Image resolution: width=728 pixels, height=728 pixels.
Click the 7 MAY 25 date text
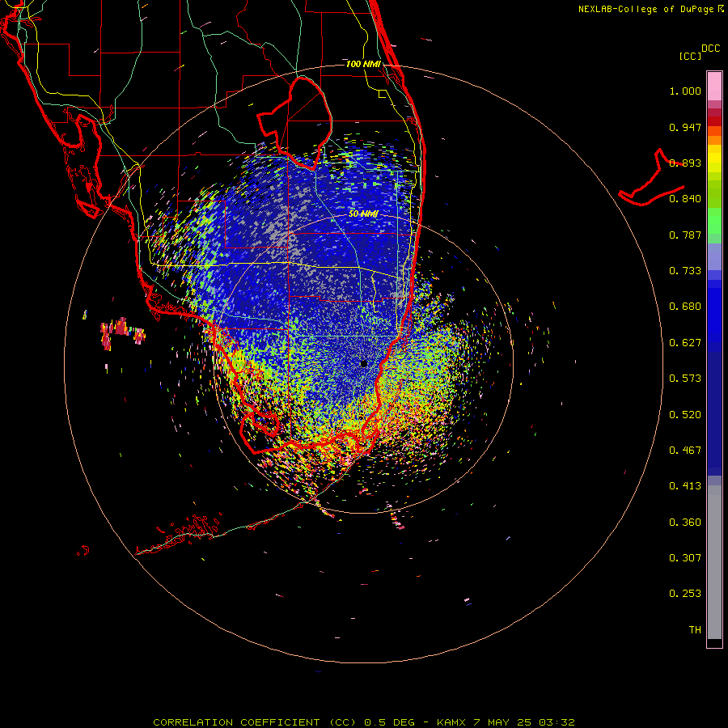[503, 722]
